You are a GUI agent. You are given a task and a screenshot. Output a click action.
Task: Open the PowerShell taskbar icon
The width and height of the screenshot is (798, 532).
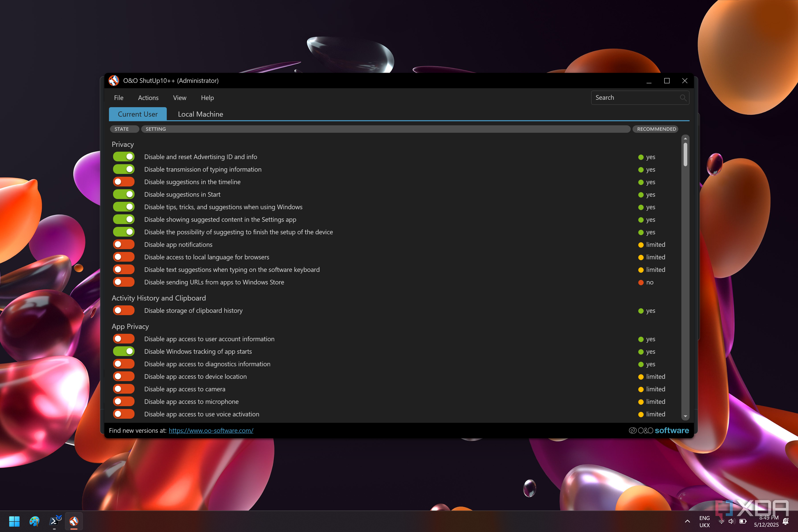54,521
